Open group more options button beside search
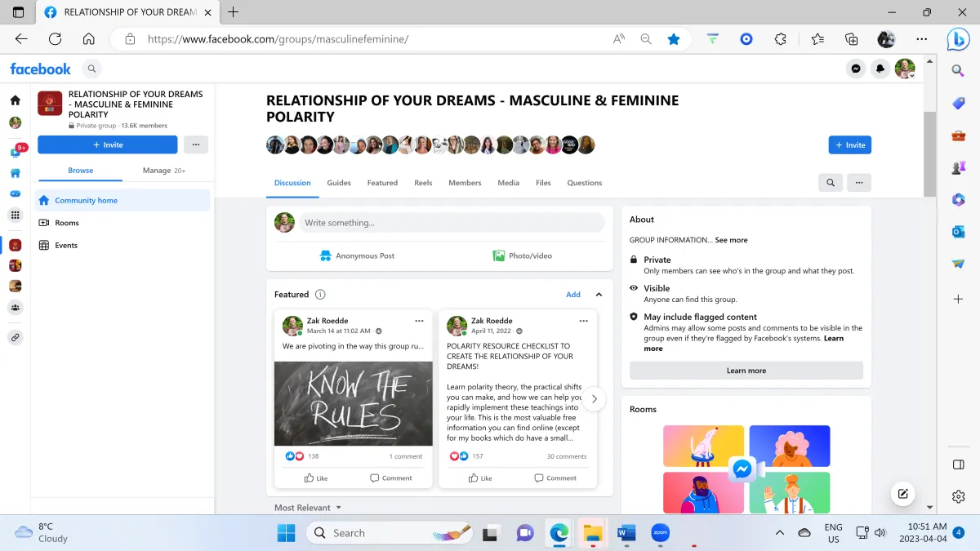980x551 pixels. (x=859, y=183)
